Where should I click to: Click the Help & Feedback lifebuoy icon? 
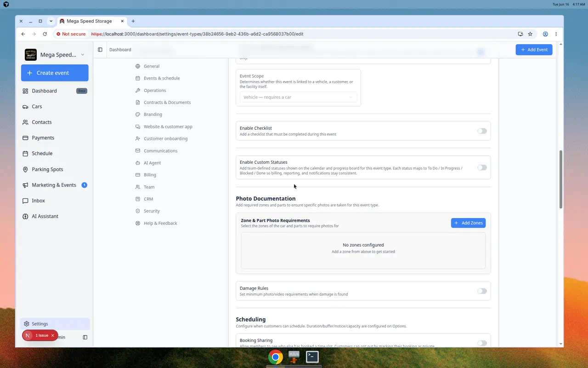138,223
